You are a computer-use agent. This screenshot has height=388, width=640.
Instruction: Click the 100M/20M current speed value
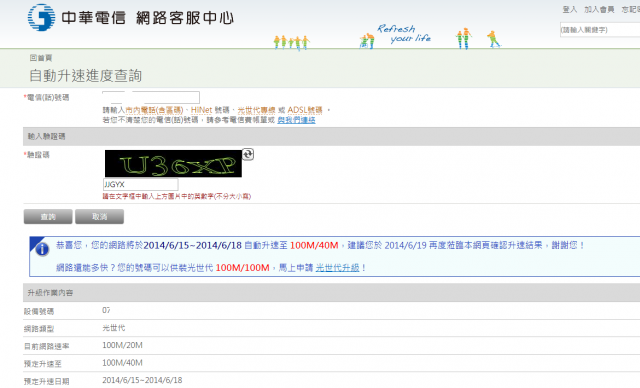[122, 346]
